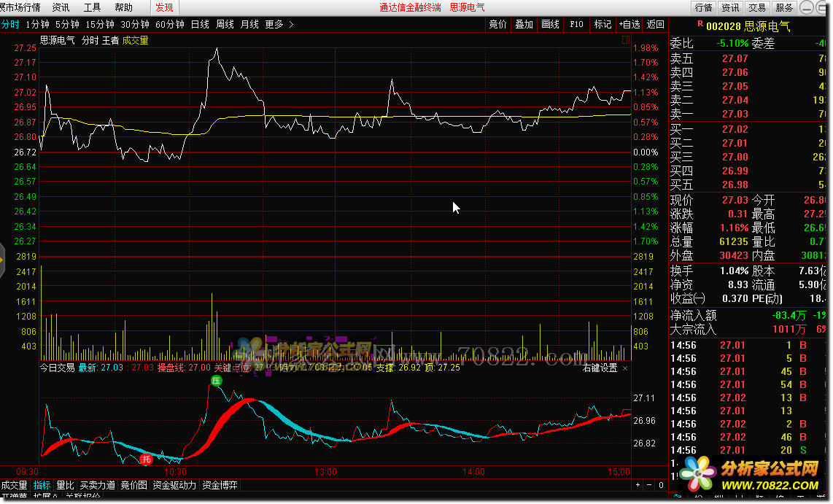Click the tick row with volume 20 S
This screenshot has height=504, width=833.
pos(748,450)
